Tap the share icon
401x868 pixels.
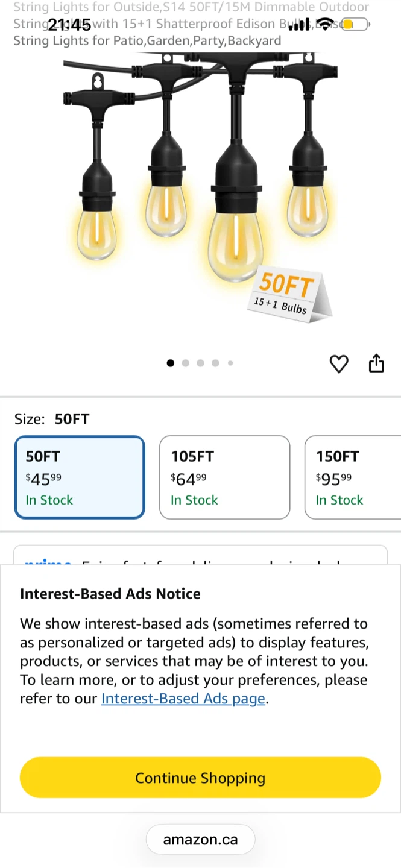pos(376,363)
